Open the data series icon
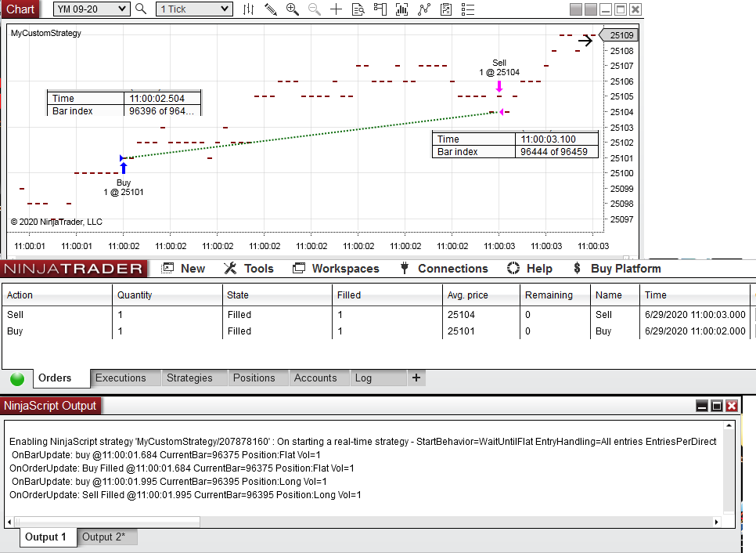Image resolution: width=756 pixels, height=553 pixels. (x=401, y=9)
